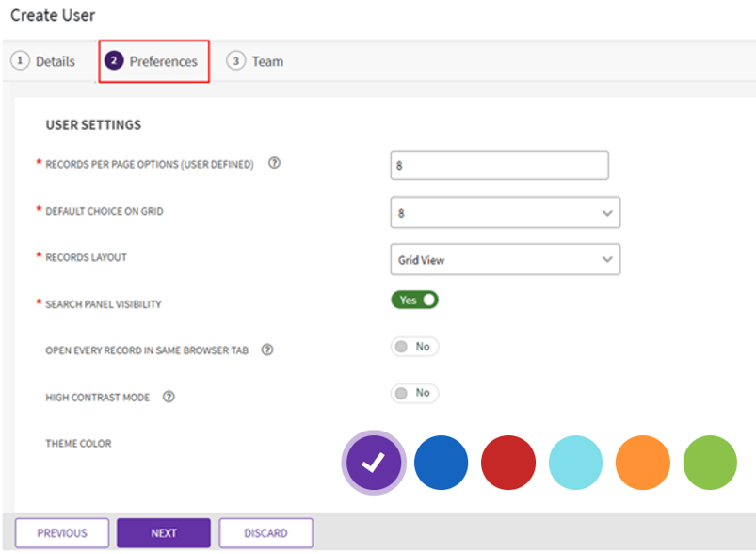Click the Records Per Page Options input field
This screenshot has width=756, height=554.
click(x=499, y=165)
